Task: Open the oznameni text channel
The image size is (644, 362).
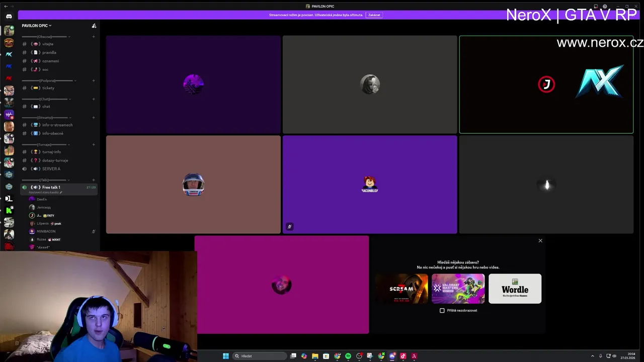Action: click(x=58, y=61)
